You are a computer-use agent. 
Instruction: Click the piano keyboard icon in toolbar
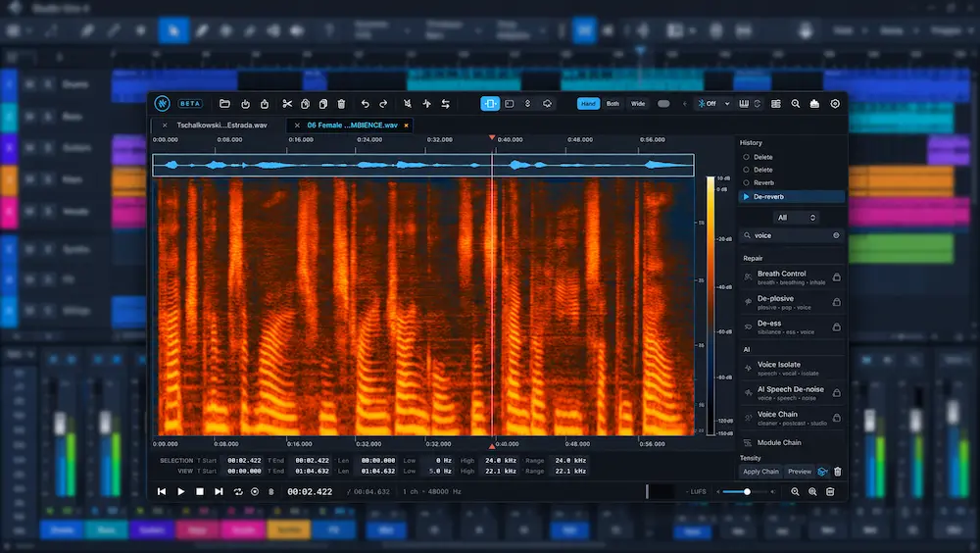coord(744,104)
